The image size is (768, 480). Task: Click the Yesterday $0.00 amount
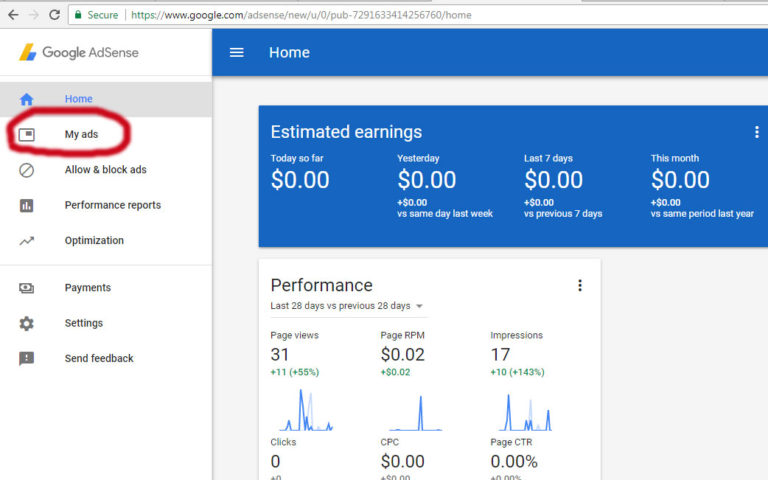(427, 179)
